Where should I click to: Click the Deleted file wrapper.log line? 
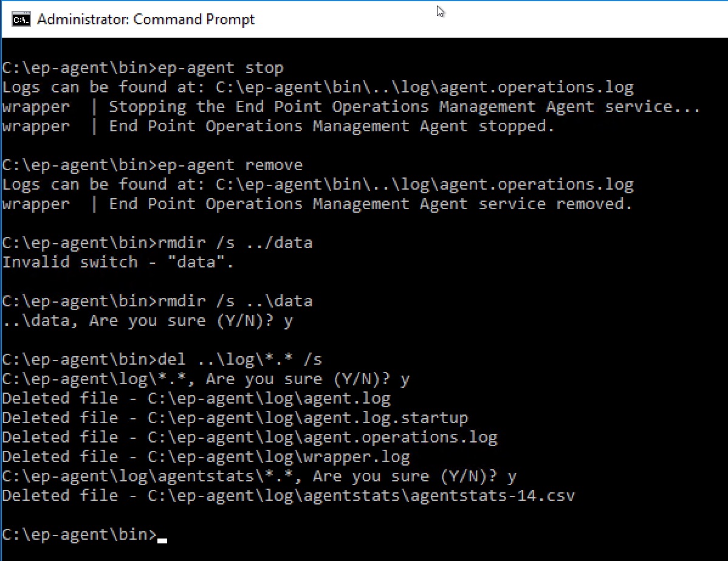206,457
